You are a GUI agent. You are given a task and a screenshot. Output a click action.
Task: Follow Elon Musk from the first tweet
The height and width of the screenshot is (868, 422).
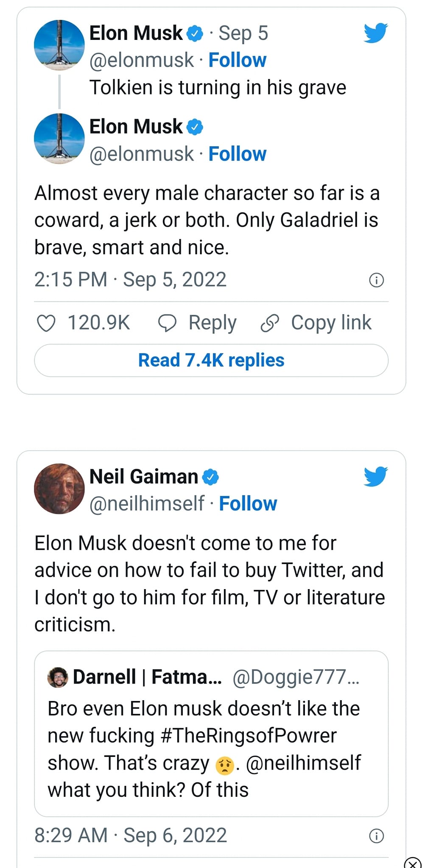point(238,60)
